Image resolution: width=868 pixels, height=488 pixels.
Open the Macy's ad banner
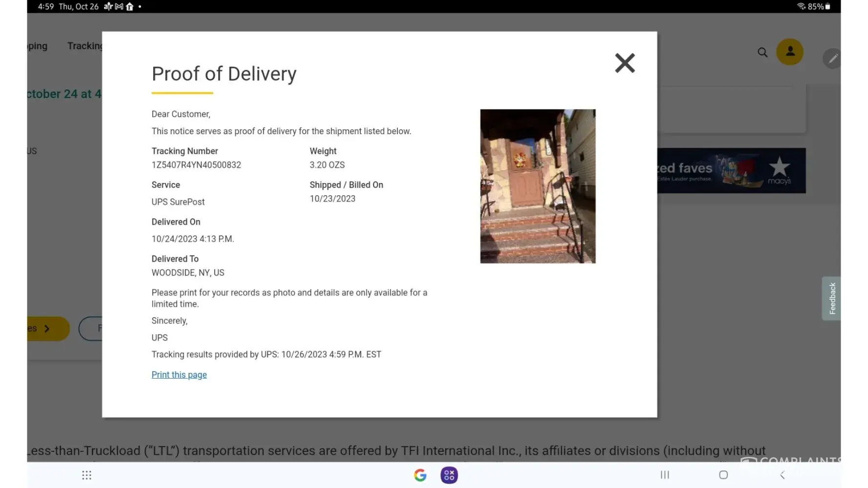pos(731,170)
